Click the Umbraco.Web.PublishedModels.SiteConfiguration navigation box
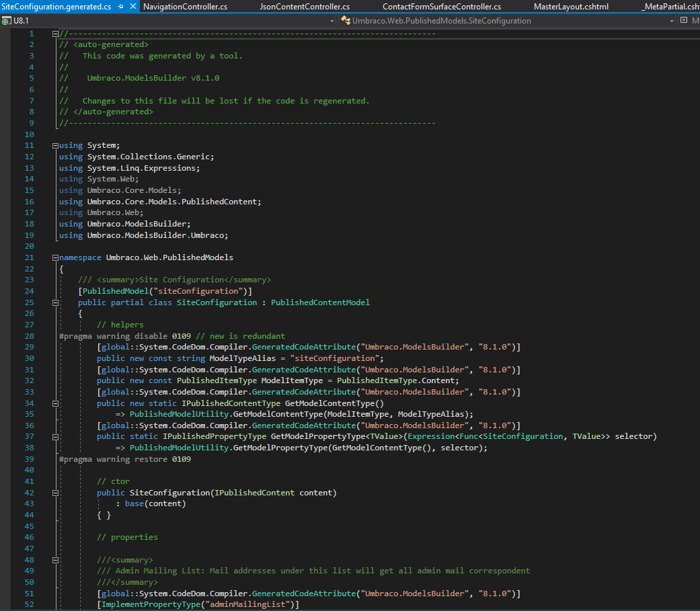 (507, 21)
